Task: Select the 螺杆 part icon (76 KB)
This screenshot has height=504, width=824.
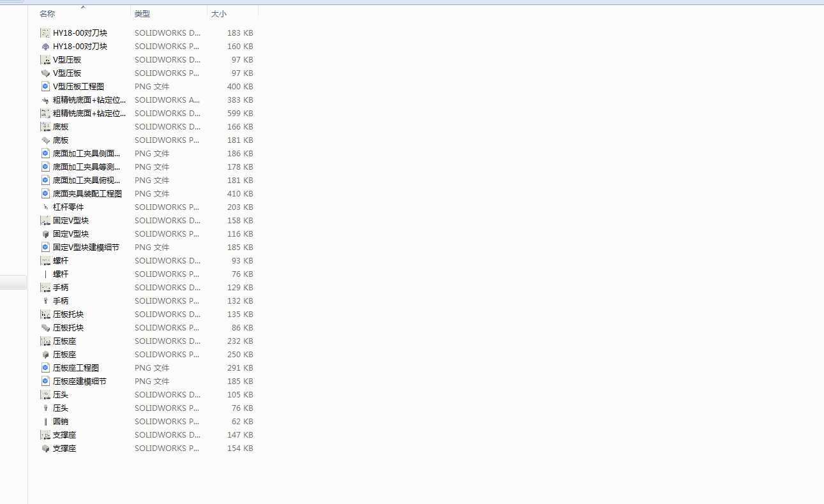Action: [45, 274]
